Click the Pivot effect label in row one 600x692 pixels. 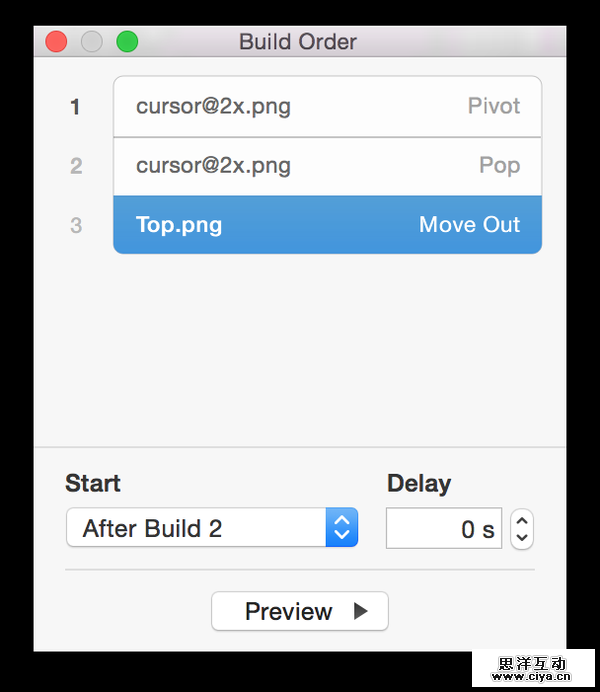494,106
